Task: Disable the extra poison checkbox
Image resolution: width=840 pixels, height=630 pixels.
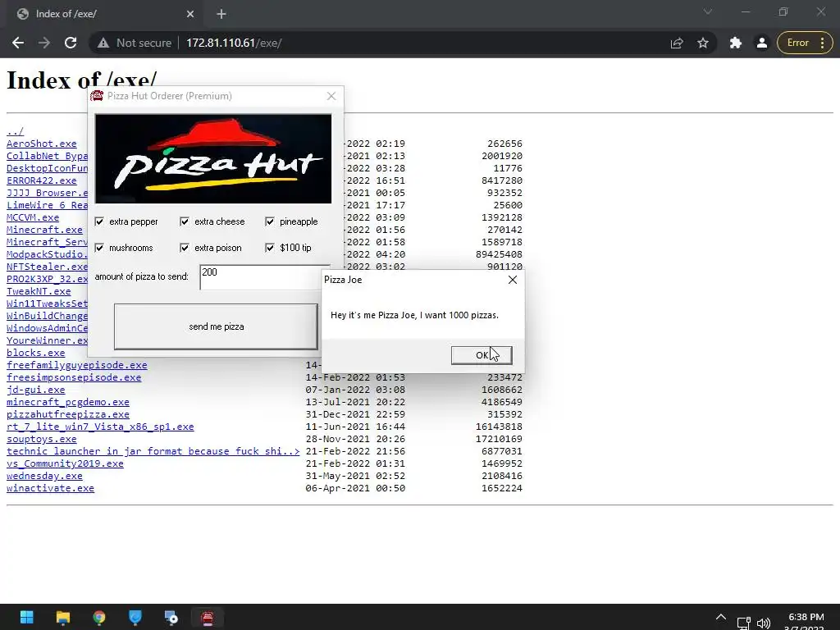Action: coord(185,248)
